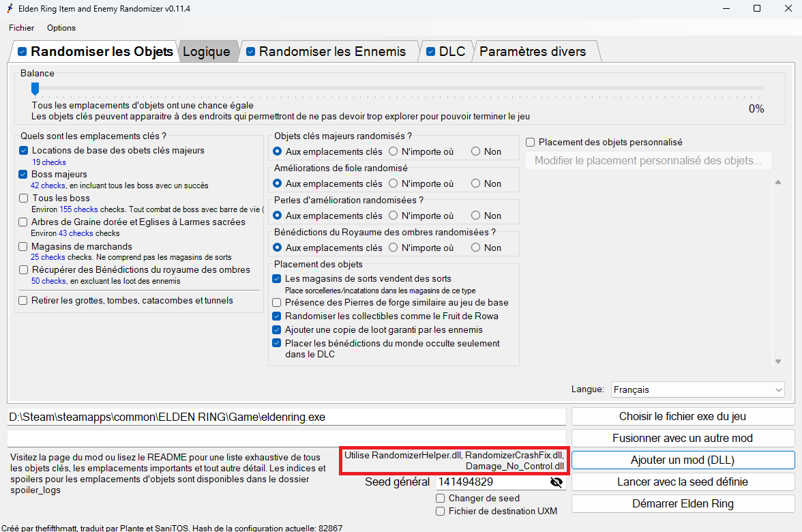
Task: Select Non for Bénédictions du Royaume des ombres
Action: pyautogui.click(x=476, y=248)
